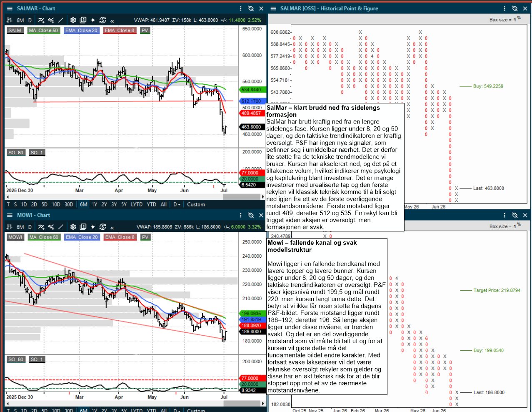Toggle MA Close 50 indicator in MOWI chart
The width and height of the screenshot is (532, 412).
pyautogui.click(x=45, y=237)
